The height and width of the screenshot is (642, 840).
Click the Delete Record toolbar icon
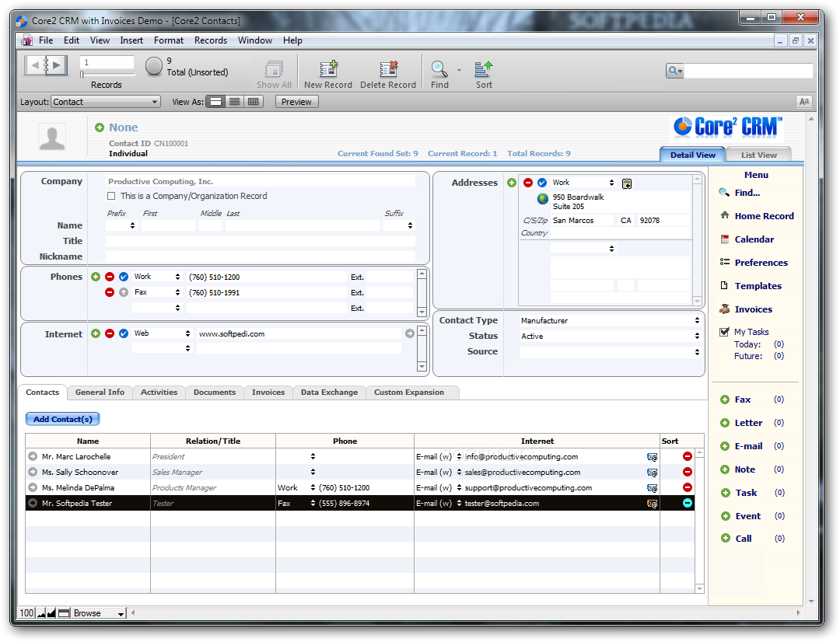click(388, 68)
